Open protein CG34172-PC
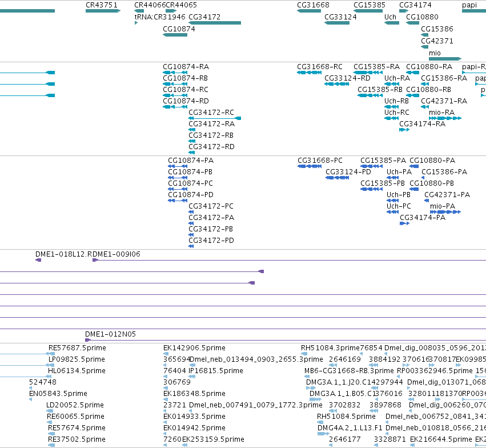The height and width of the screenshot is (448, 486). 191,212
